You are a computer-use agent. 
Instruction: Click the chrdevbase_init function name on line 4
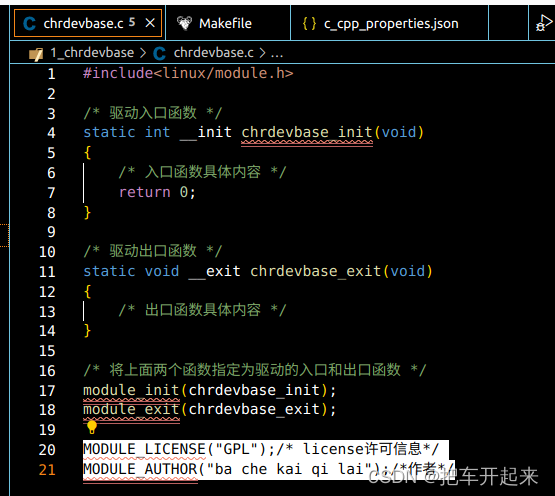307,132
